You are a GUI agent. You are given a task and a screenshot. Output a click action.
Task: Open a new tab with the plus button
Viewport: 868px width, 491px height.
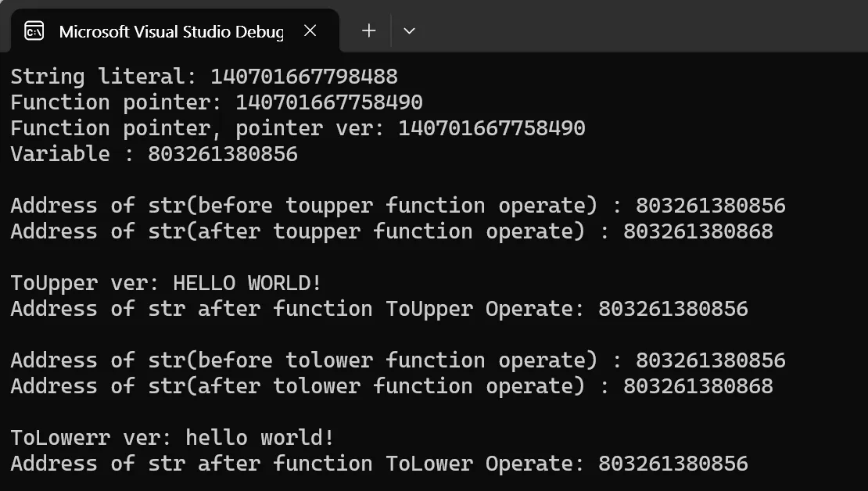coord(369,30)
